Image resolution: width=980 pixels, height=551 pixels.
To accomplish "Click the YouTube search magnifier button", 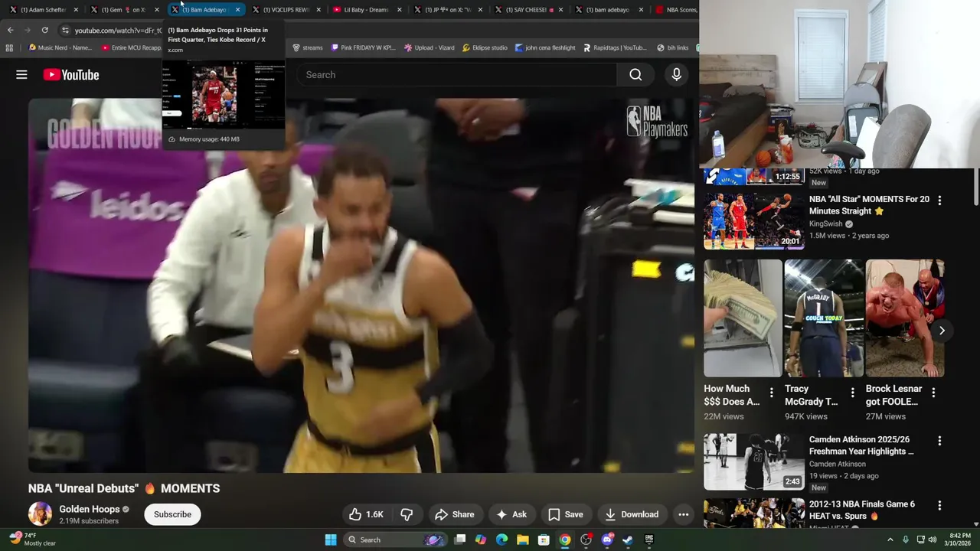I will (635, 74).
